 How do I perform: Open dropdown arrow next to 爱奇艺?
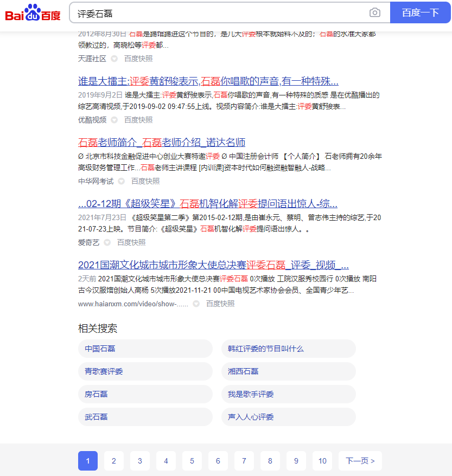[107, 242]
